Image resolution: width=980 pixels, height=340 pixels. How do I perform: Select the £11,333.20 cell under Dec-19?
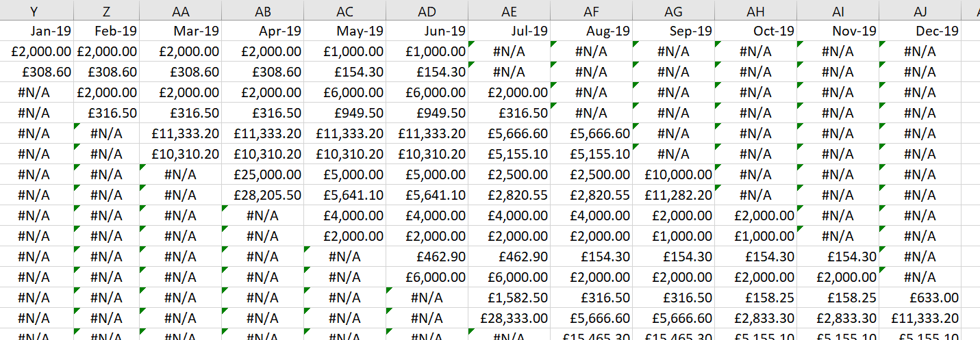pos(920,318)
